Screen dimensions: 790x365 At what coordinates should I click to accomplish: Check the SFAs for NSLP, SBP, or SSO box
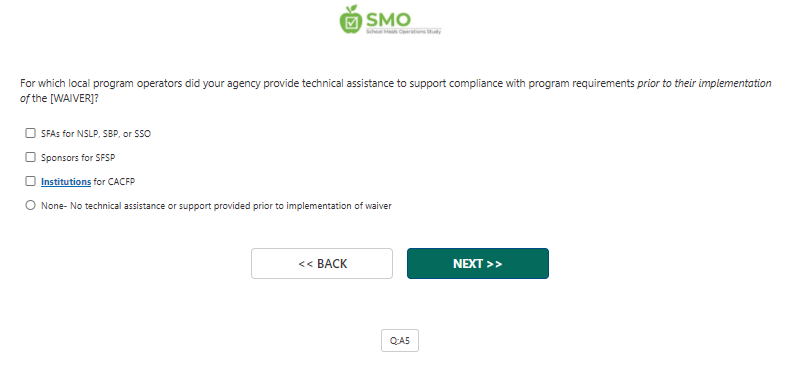click(31, 133)
